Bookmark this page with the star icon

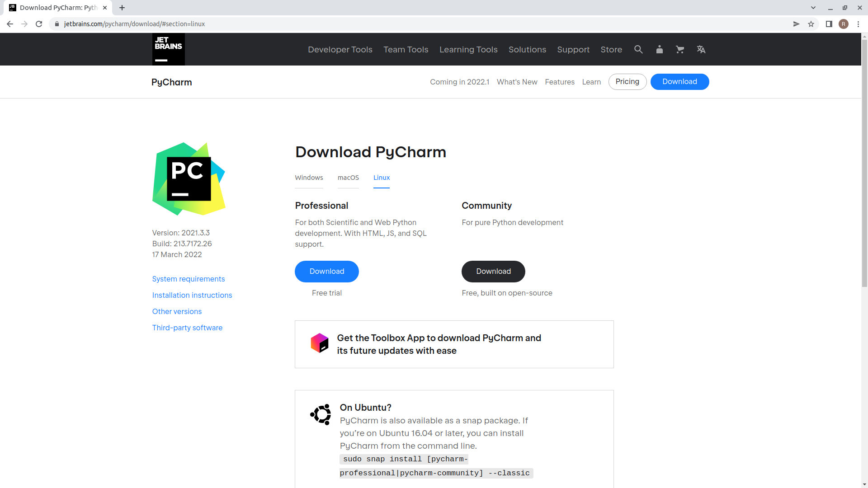[x=811, y=24]
